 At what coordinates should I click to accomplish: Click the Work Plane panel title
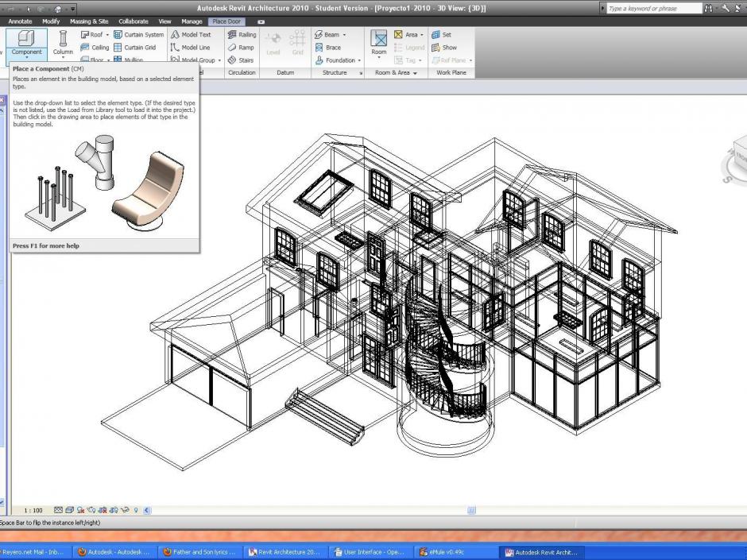pyautogui.click(x=451, y=73)
